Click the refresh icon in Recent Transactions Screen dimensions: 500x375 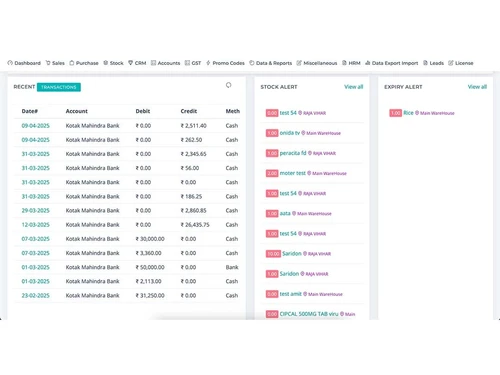tap(228, 85)
